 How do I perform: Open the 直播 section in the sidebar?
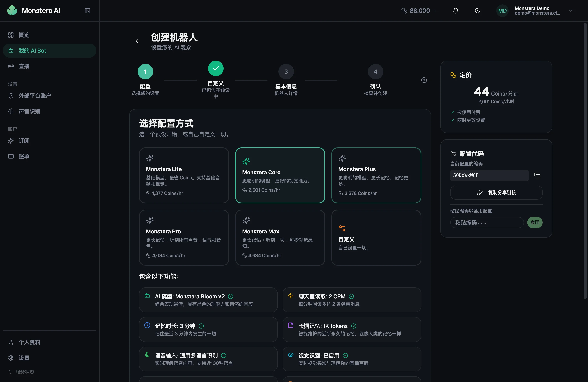pyautogui.click(x=24, y=66)
